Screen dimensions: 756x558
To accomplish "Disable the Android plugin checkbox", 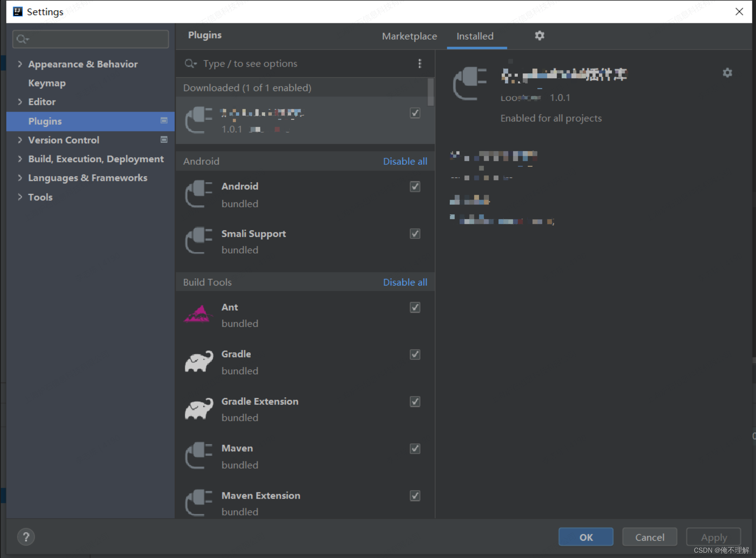I will click(x=415, y=187).
